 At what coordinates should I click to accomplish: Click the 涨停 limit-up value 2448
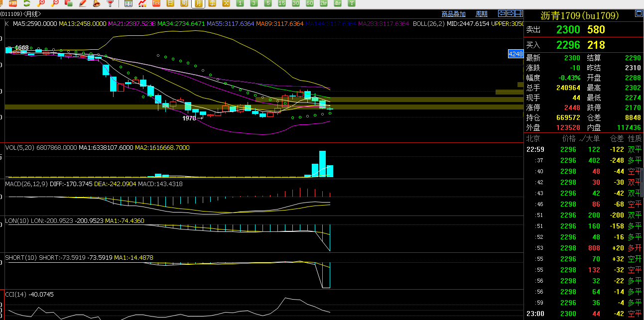pyautogui.click(x=572, y=107)
